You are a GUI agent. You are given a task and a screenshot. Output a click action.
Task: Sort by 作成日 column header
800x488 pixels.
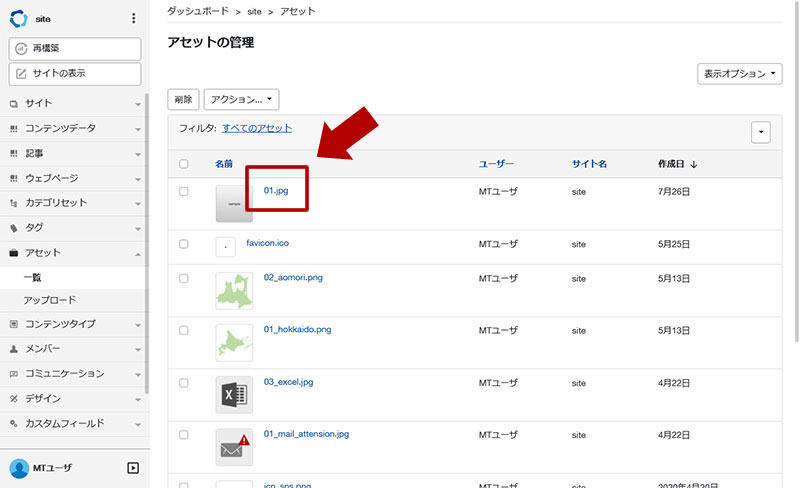677,164
